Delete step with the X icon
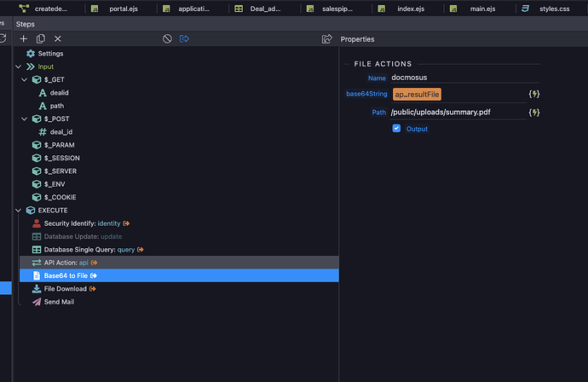 (x=57, y=38)
